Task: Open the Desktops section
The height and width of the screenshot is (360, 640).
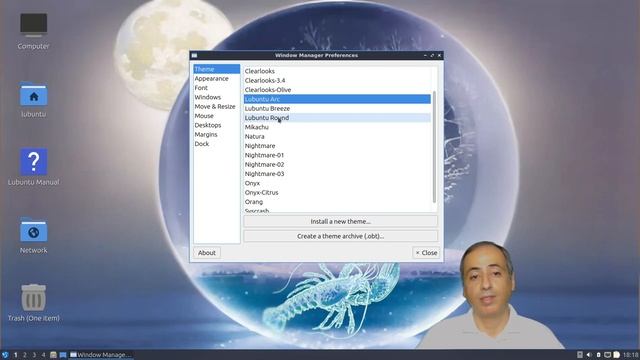Action: pyautogui.click(x=216, y=125)
